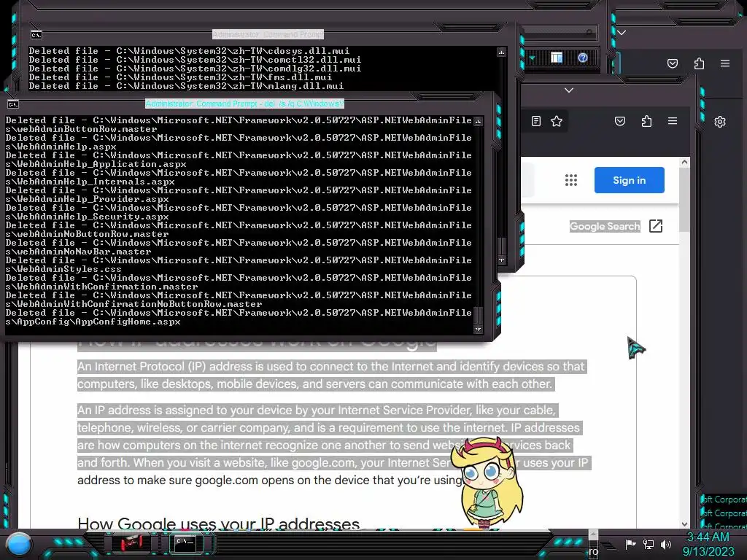Image resolution: width=747 pixels, height=560 pixels.
Task: Click the front Command Prompt scroll-up arrow
Action: (x=478, y=122)
